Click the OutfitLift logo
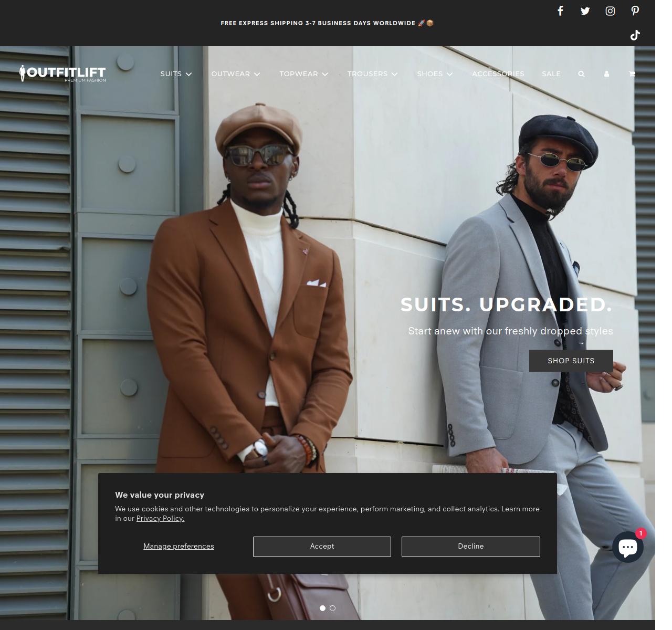 [62, 73]
